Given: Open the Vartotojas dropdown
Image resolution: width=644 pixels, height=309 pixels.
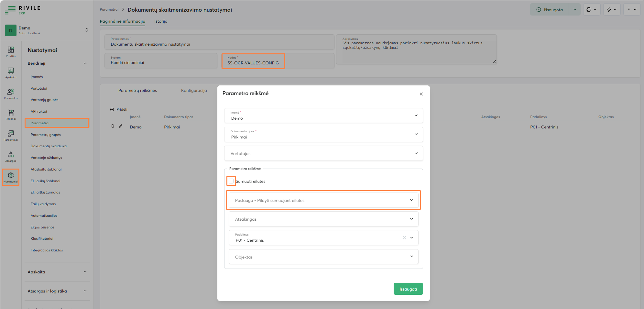Looking at the screenshot, I should coord(323,153).
